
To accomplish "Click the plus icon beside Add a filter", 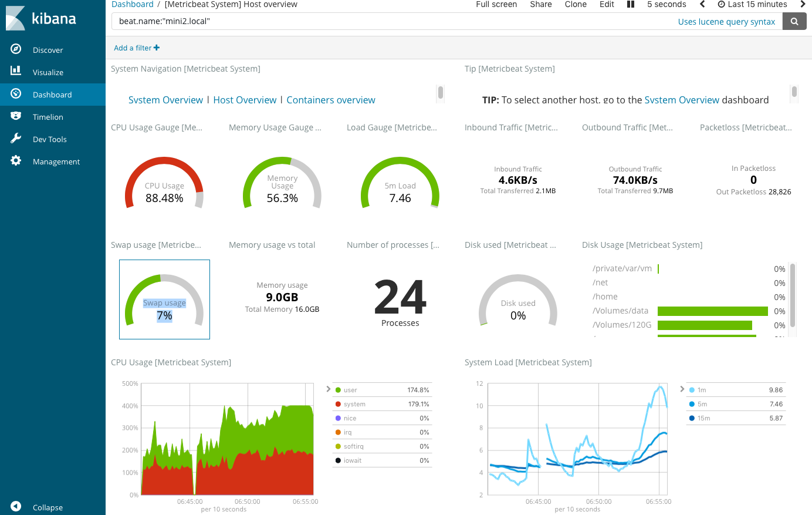I will tap(157, 48).
